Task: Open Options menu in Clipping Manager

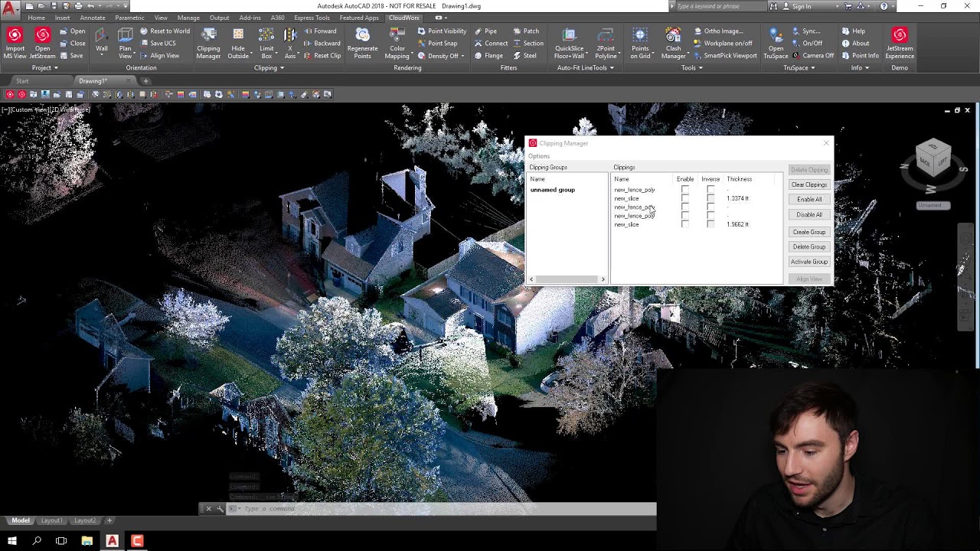Action: tap(539, 156)
